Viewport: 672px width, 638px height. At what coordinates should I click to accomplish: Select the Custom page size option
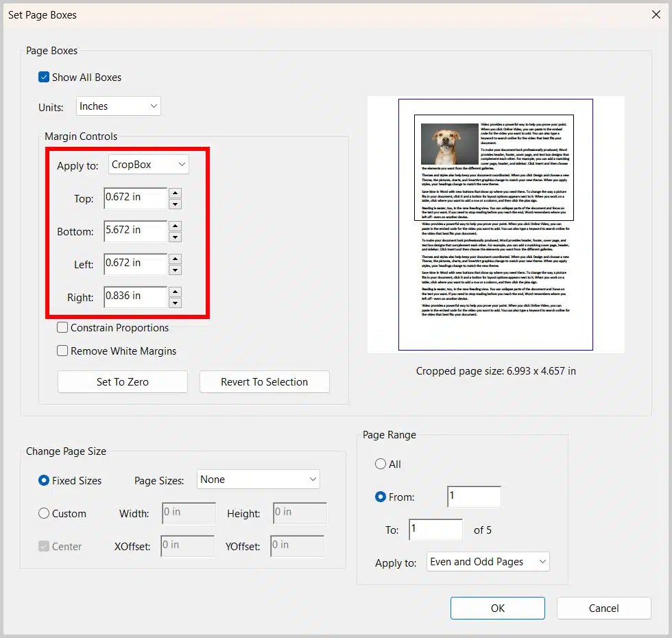point(44,513)
